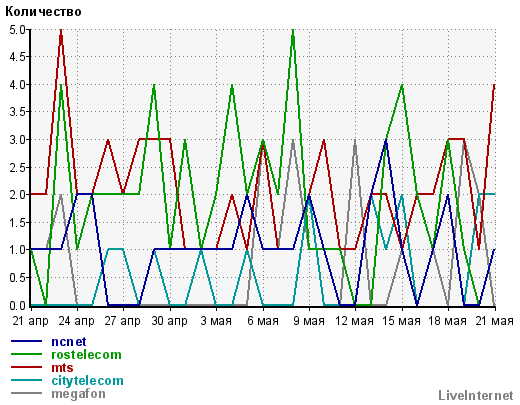Click the 3 мая date label
The height and width of the screenshot is (405, 520).
pos(216,321)
